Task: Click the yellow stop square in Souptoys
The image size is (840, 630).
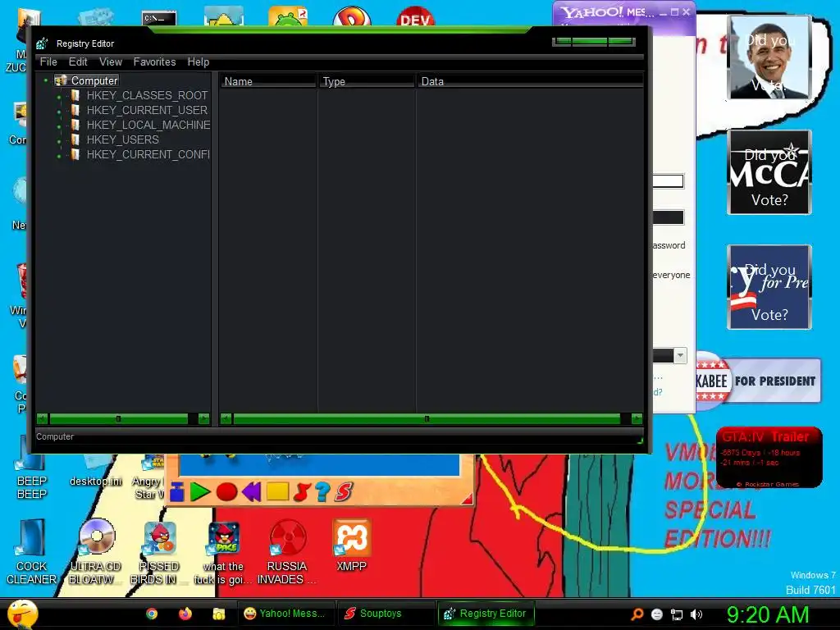Action: (x=277, y=491)
